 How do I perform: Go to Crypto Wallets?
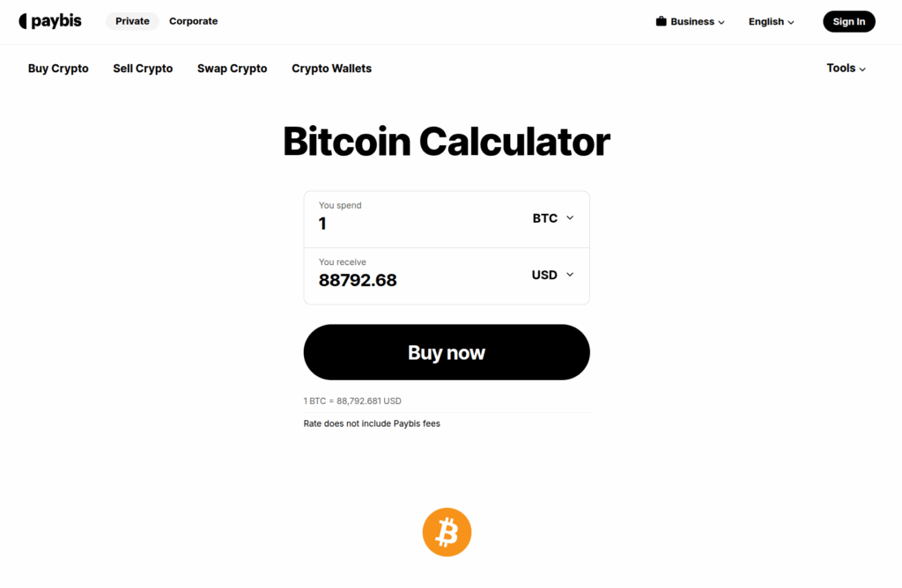click(331, 68)
